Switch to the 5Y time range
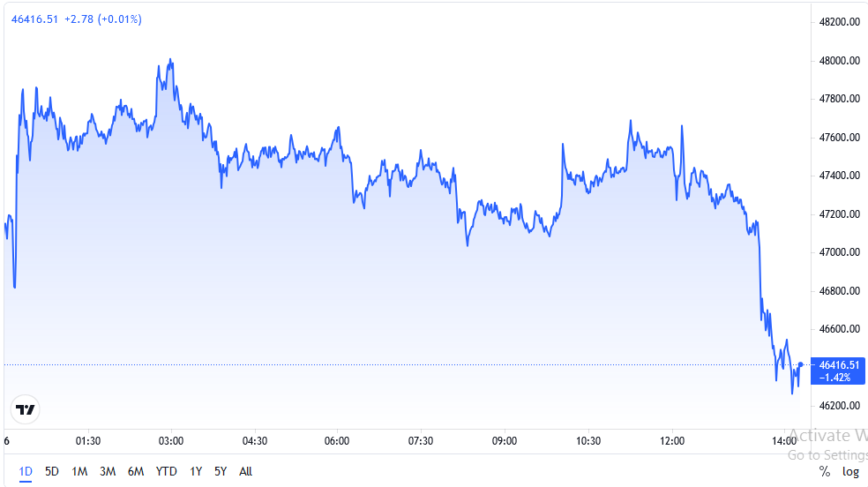Image resolution: width=868 pixels, height=487 pixels. tap(220, 472)
